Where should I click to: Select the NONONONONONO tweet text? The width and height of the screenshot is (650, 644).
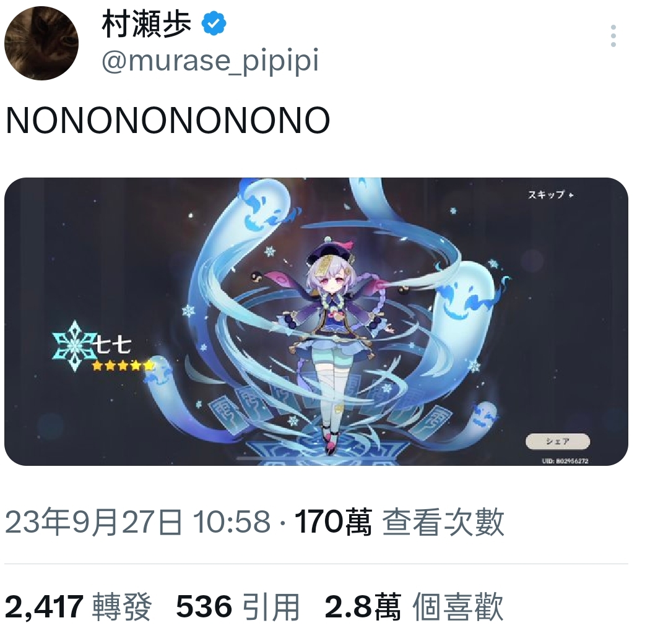[x=168, y=121]
